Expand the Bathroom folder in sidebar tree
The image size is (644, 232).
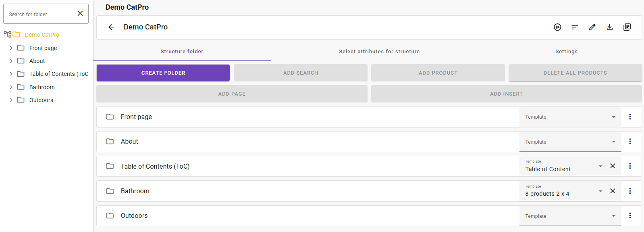point(11,87)
